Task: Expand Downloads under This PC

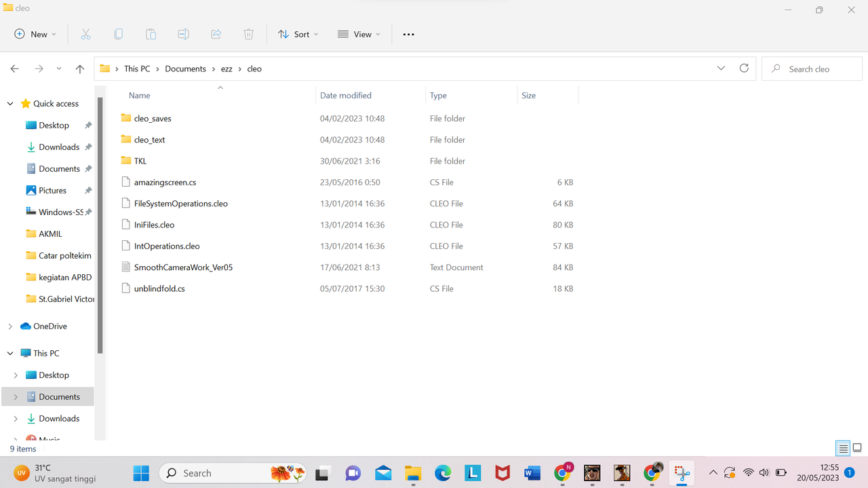Action: pyautogui.click(x=16, y=419)
